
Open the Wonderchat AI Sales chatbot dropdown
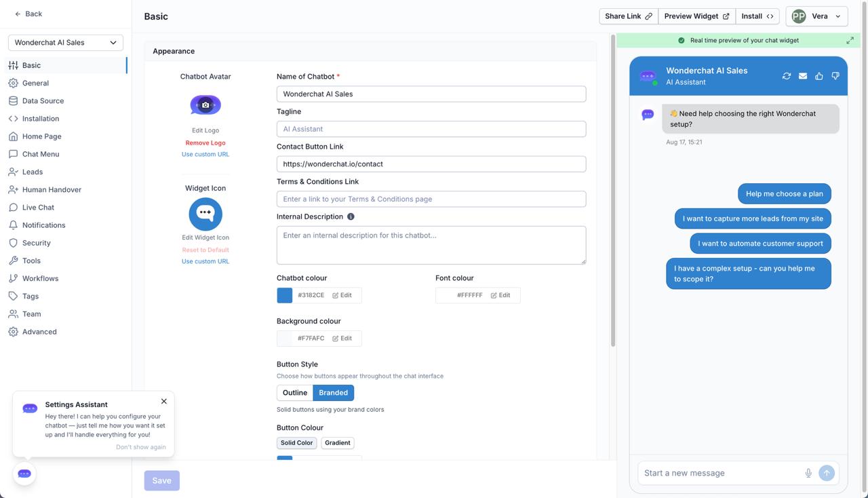point(66,42)
